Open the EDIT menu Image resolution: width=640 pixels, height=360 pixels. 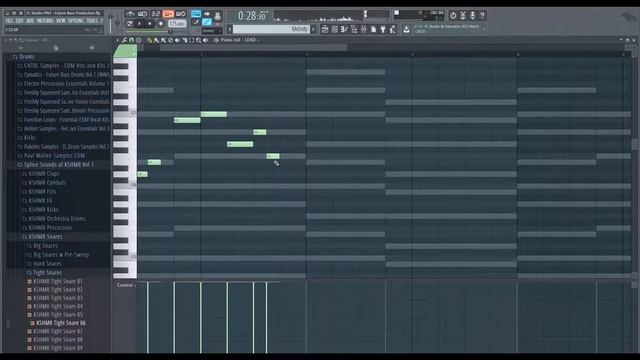click(20, 21)
